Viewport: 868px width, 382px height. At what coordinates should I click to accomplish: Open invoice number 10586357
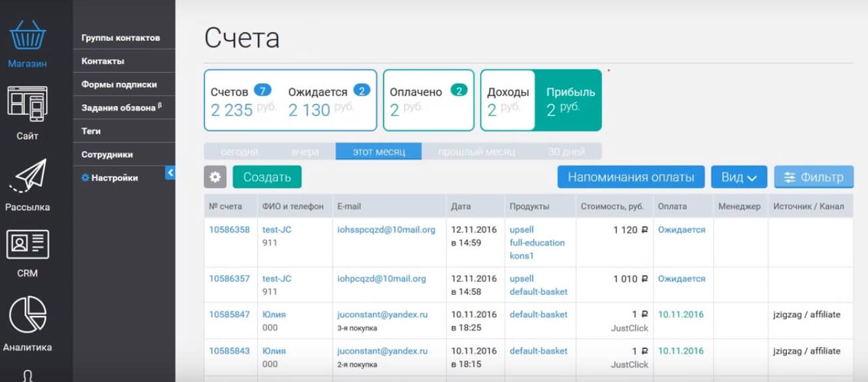(x=229, y=279)
